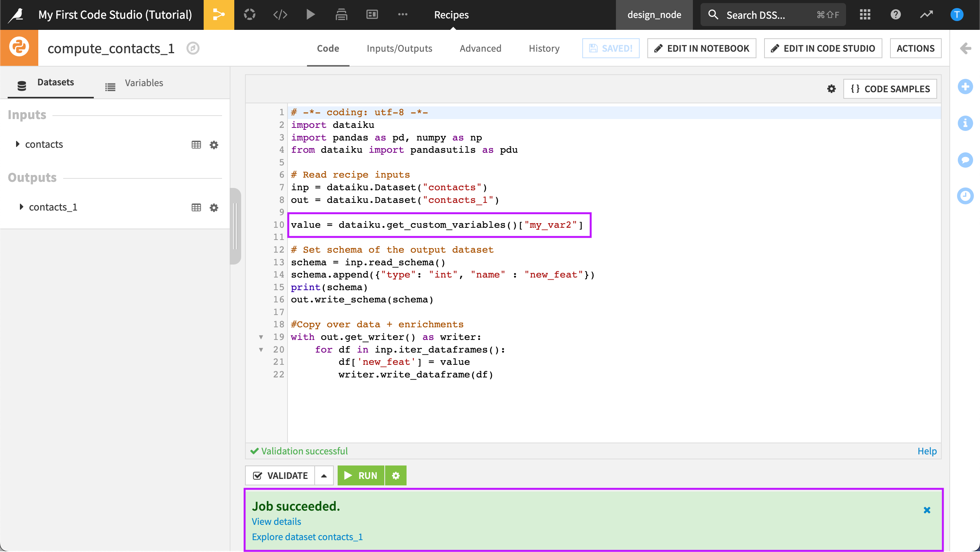Open the discussions chat bubble icon

coord(965,160)
